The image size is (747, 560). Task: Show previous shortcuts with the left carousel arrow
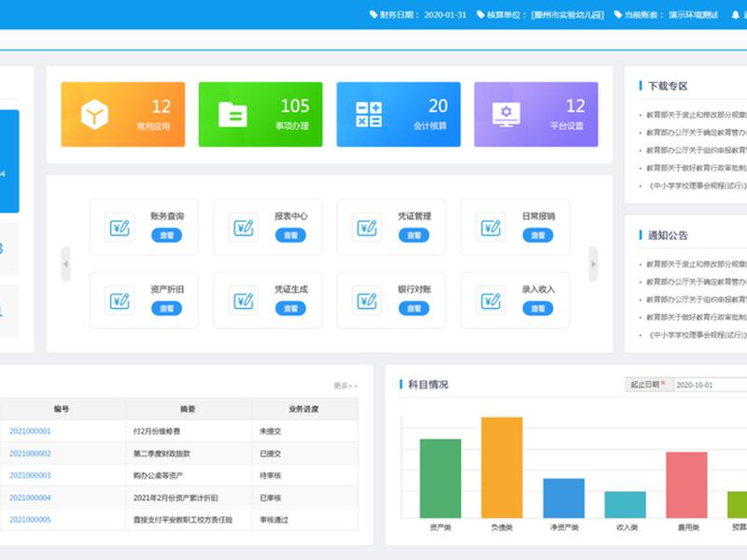[65, 264]
